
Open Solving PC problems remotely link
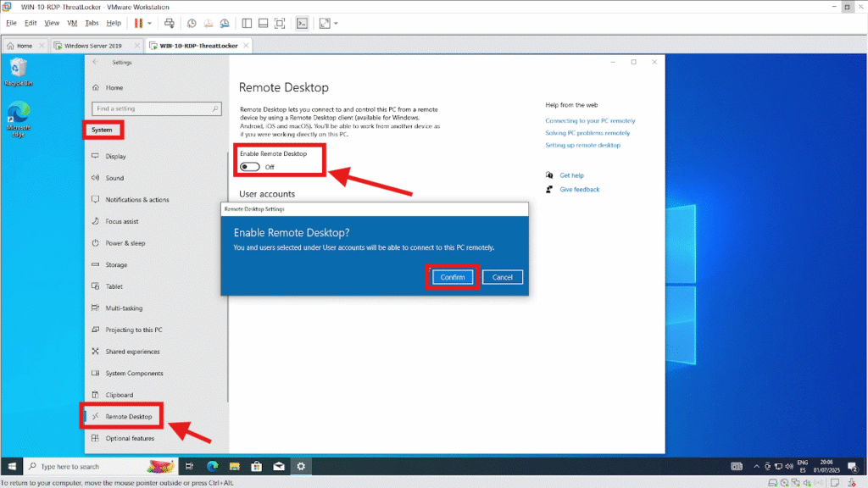tap(587, 133)
